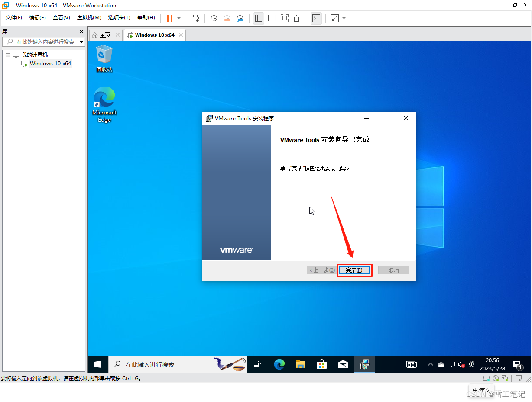
Task: Collapse the 我的计算机 tree node
Action: tap(8, 55)
